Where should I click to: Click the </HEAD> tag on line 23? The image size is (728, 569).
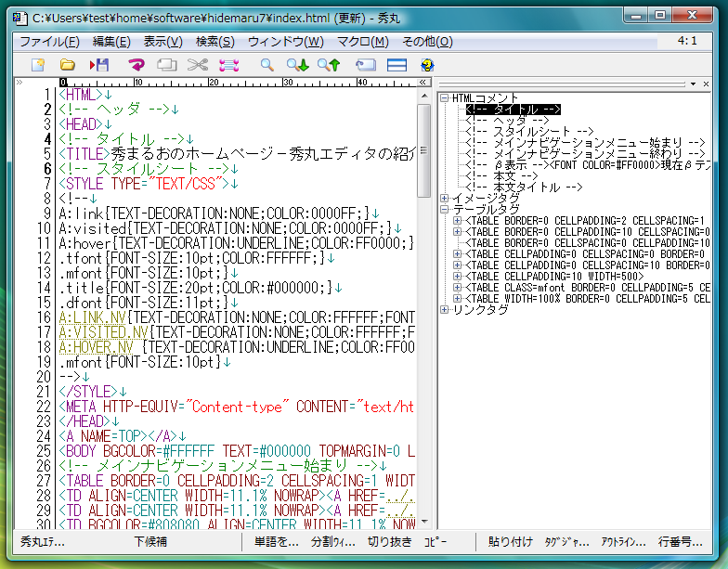coord(85,421)
